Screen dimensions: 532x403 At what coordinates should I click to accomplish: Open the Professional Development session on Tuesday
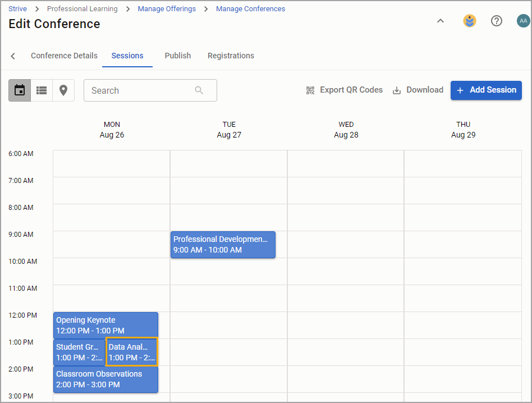coord(223,245)
